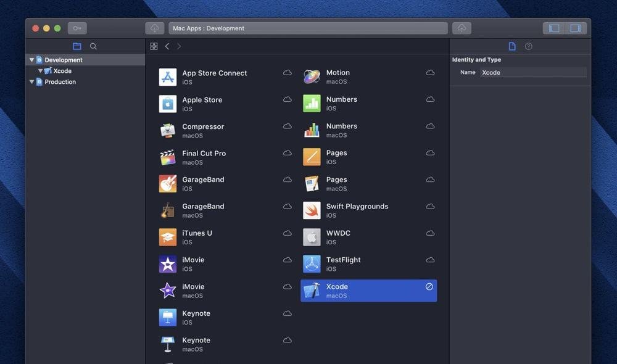Click the Swift Playgrounds app icon
617x364 pixels.
[312, 210]
